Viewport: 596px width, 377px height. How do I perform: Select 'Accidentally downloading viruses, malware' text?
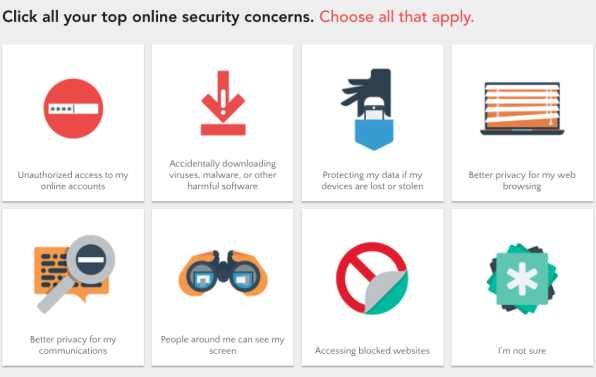(x=223, y=169)
